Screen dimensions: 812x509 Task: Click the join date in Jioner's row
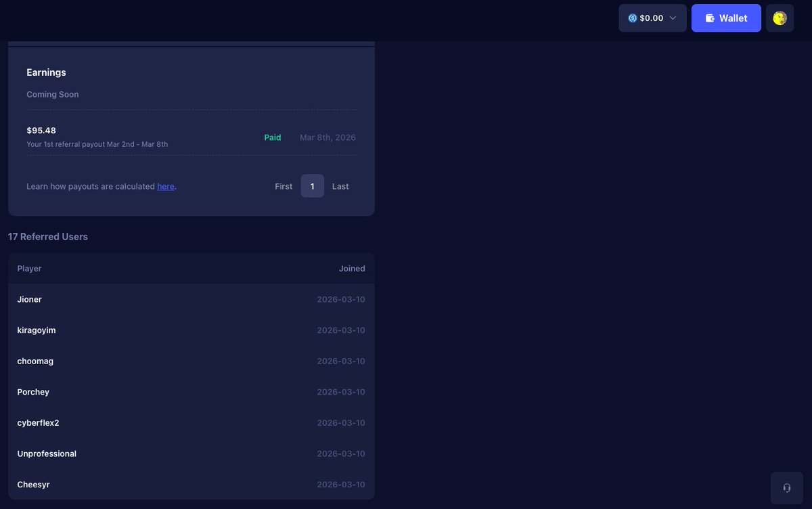click(341, 299)
